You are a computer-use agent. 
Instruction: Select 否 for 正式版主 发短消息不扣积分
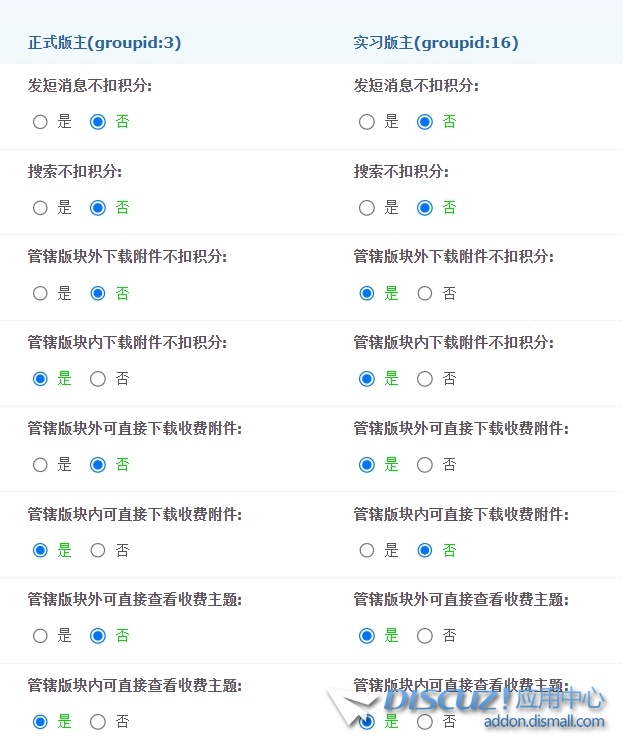pyautogui.click(x=98, y=122)
